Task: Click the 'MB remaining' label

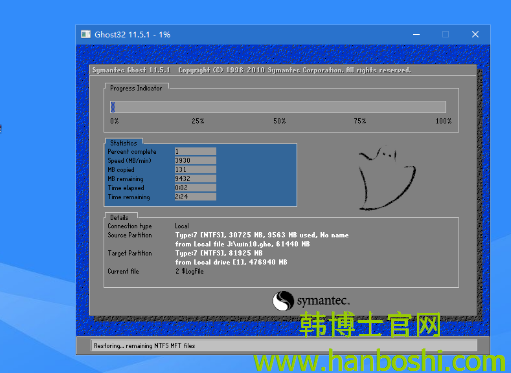Action: click(x=125, y=179)
